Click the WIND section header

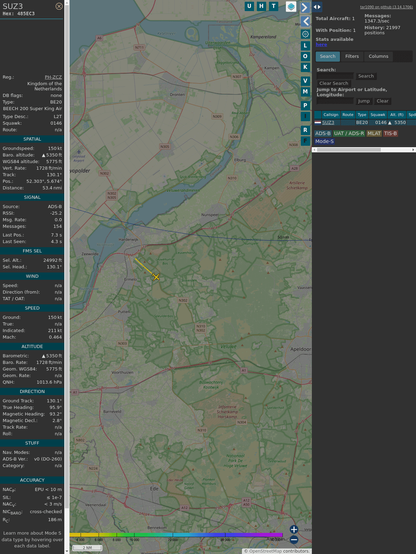(32, 276)
